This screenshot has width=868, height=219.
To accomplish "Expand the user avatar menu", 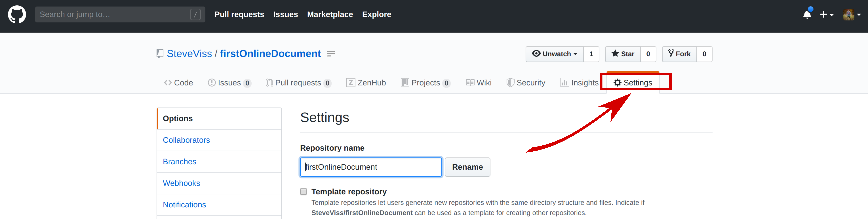I will click(x=851, y=14).
